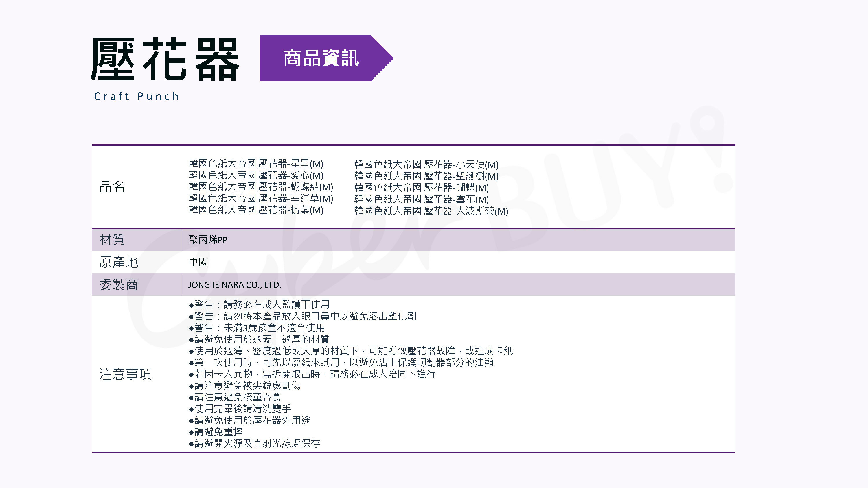Click the 壓花器 main title
Viewport: 868px width, 488px height.
click(x=165, y=59)
